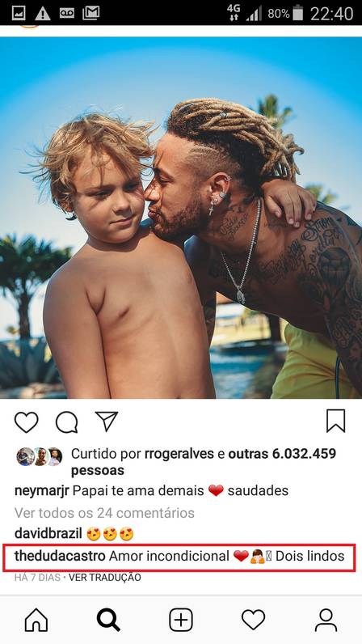Tap the paper plane share icon
This screenshot has height=644, width=362.
click(107, 421)
